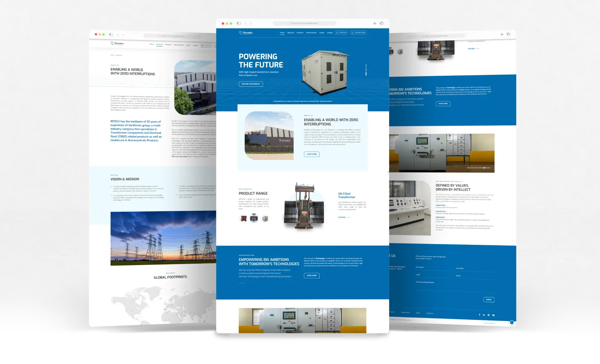This screenshot has height=364, width=600.
Task: Focus the left browser address bar
Action: coord(172,36)
